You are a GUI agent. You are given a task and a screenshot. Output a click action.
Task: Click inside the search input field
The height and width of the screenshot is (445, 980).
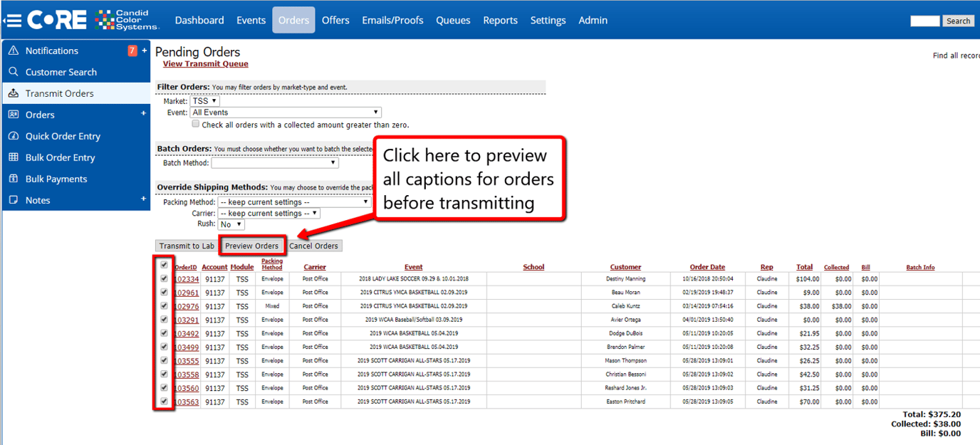pos(924,21)
